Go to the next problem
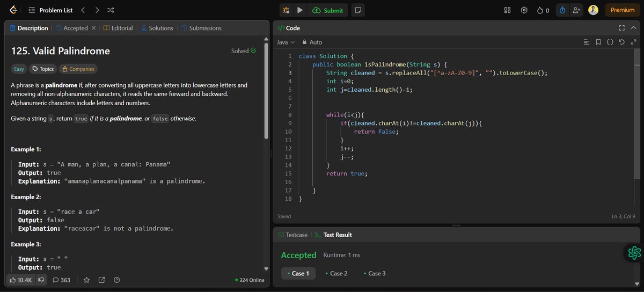The width and height of the screenshot is (644, 292). pos(97,10)
